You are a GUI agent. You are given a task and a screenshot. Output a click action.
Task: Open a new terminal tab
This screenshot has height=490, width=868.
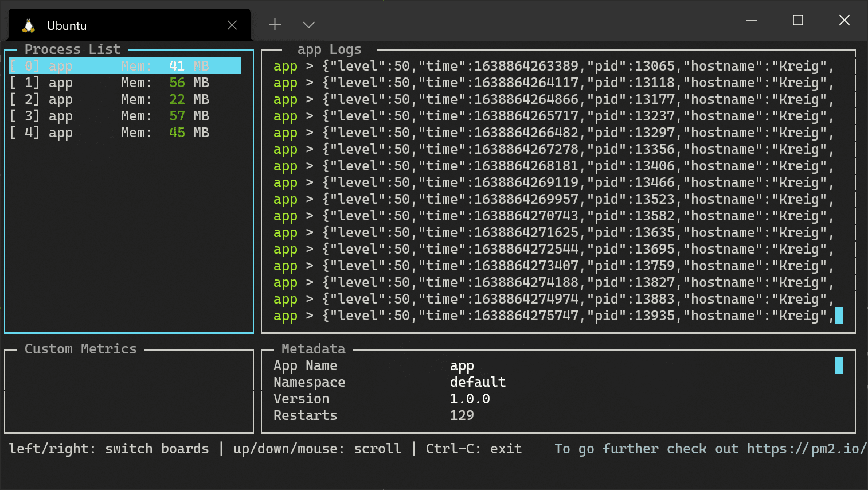tap(275, 25)
